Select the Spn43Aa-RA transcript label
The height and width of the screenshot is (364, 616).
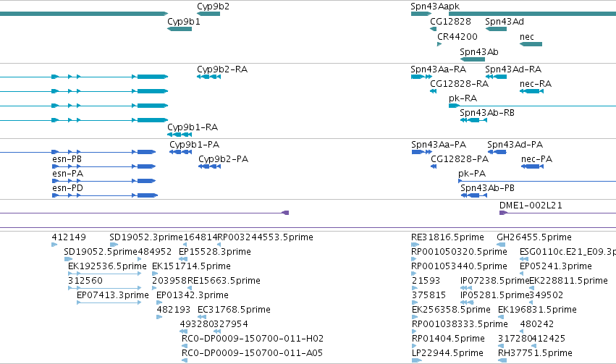(439, 69)
